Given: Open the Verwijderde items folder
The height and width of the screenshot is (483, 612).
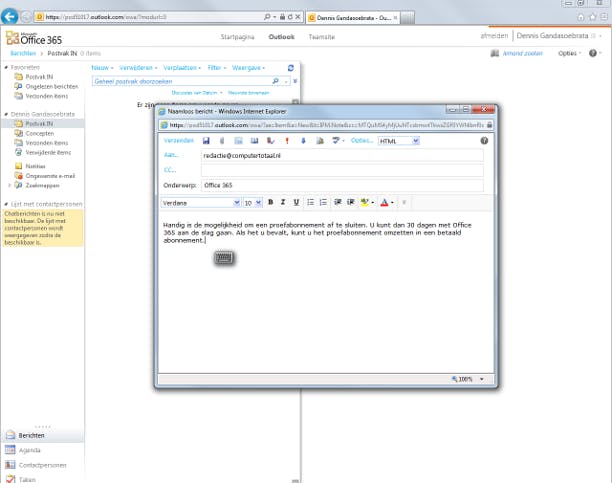Looking at the screenshot, I should [x=48, y=153].
